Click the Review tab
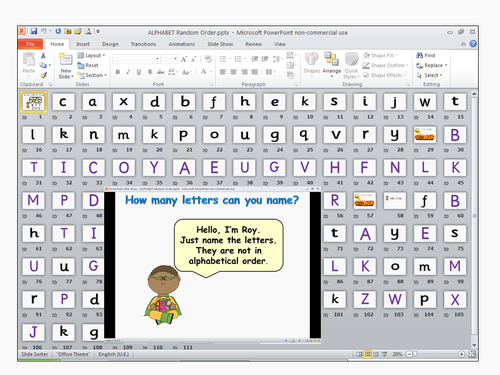This screenshot has height=375, width=500. [254, 44]
